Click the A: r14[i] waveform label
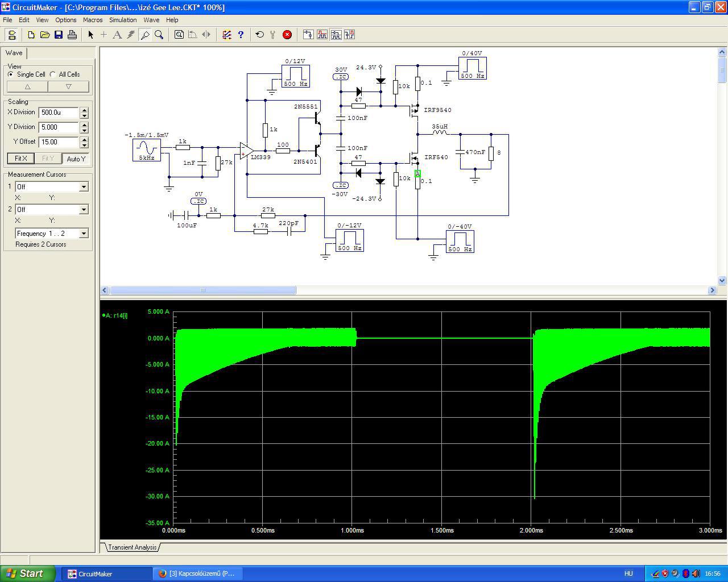 (x=115, y=315)
